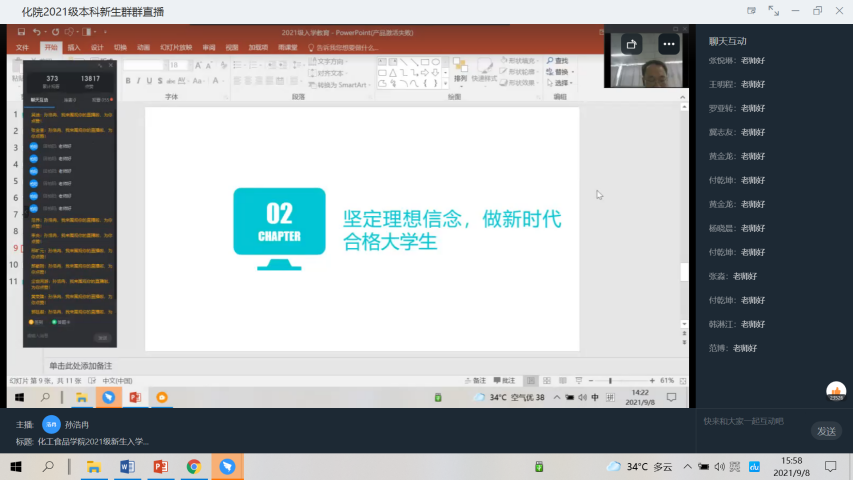The image size is (853, 480).
Task: Click zoom slider handle in status bar
Action: tap(610, 381)
